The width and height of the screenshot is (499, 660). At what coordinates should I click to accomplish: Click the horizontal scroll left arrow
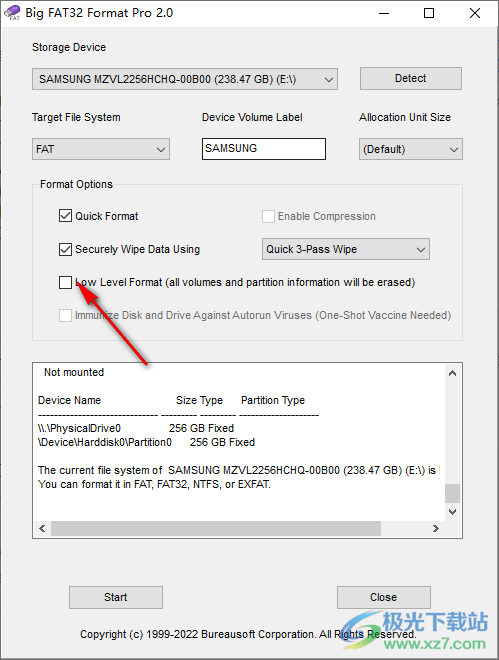pos(42,528)
